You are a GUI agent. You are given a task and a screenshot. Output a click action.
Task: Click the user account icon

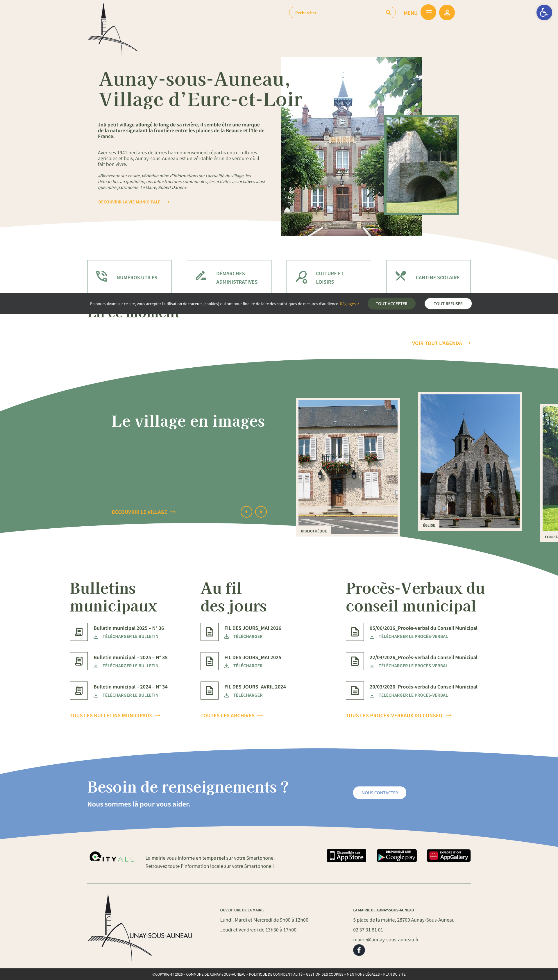(447, 13)
